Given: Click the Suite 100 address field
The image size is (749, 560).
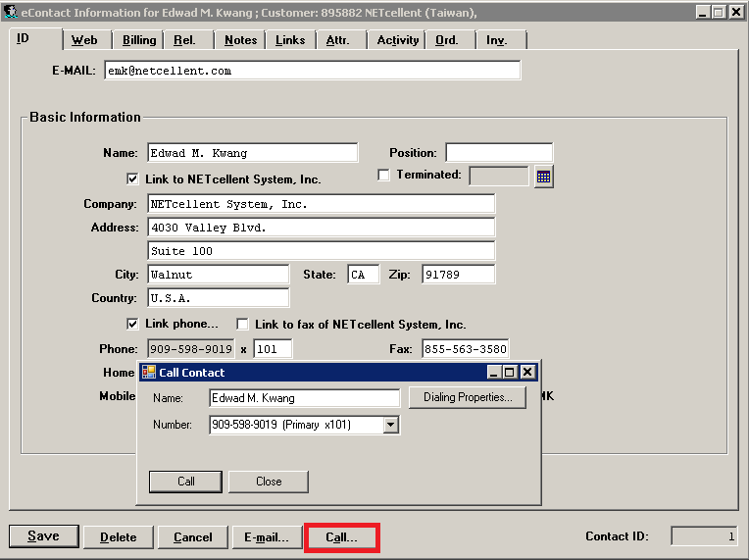Looking at the screenshot, I should tap(321, 250).
